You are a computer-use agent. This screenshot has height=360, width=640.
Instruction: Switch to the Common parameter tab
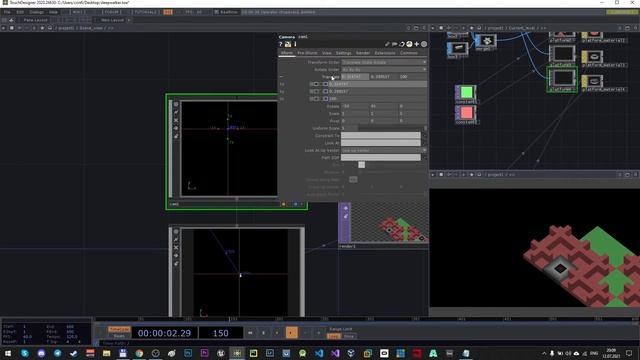click(409, 53)
